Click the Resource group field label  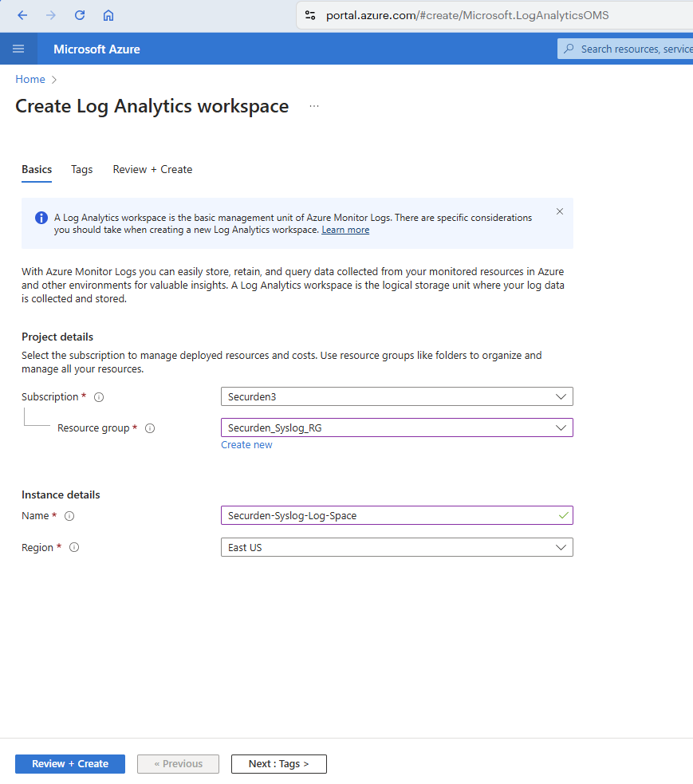pos(93,428)
